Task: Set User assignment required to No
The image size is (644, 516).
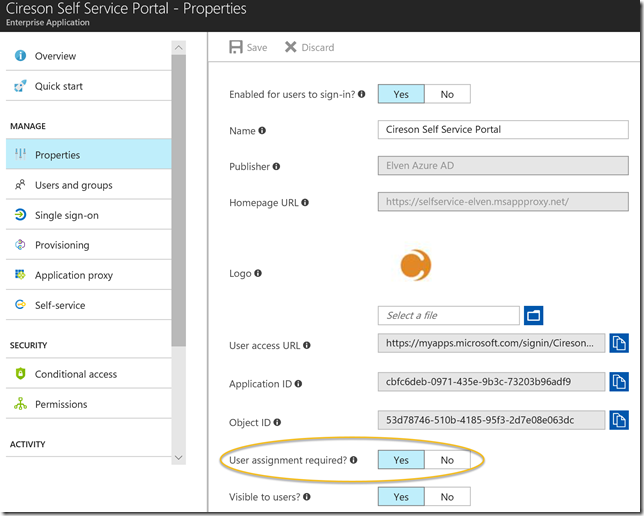Action: tap(447, 460)
